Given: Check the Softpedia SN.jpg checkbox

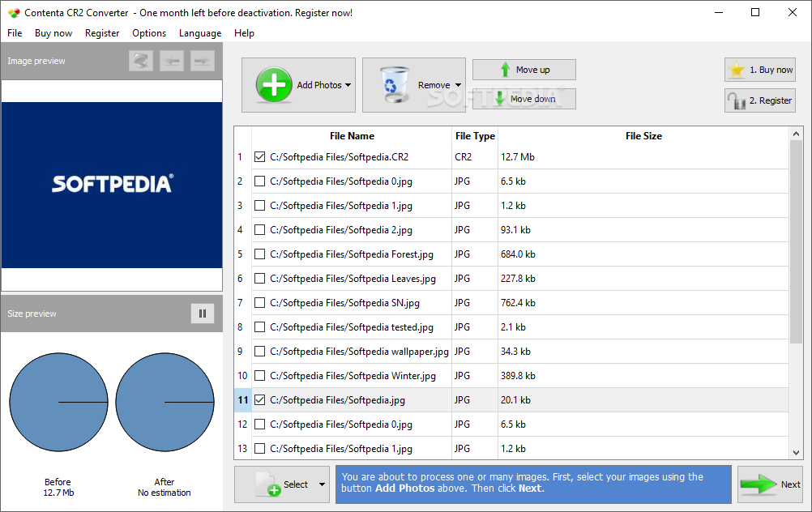Looking at the screenshot, I should point(260,303).
